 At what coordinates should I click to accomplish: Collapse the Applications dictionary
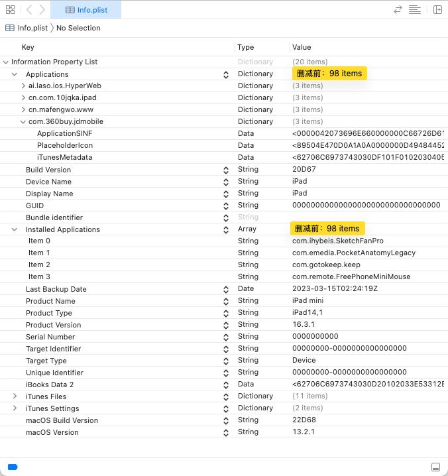[x=15, y=74]
